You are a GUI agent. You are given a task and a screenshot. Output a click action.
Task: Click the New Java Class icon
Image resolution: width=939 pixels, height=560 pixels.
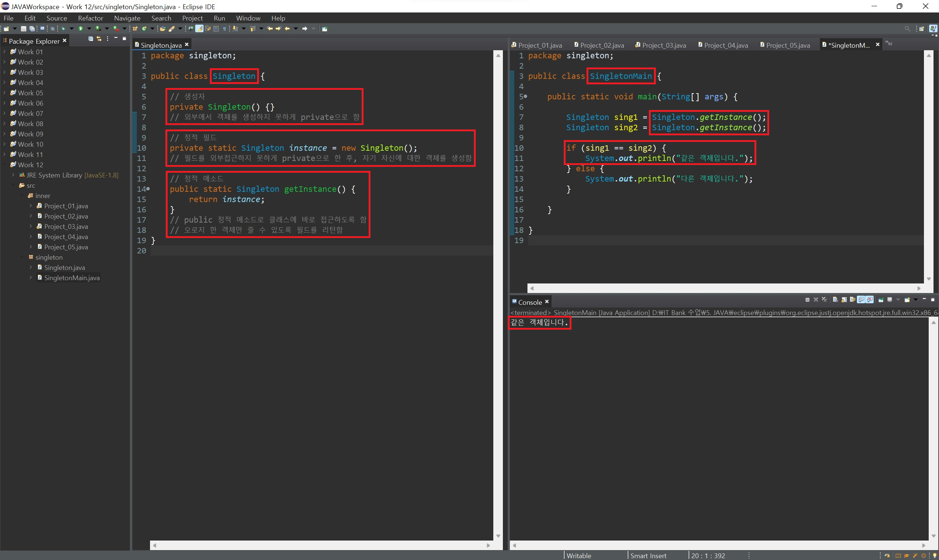144,29
